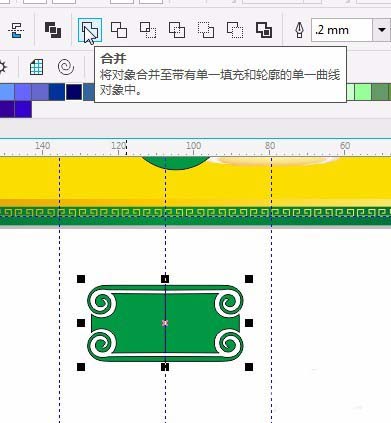The height and width of the screenshot is (423, 391).
Task: Click the .2 mm outline width field
Action: click(342, 30)
